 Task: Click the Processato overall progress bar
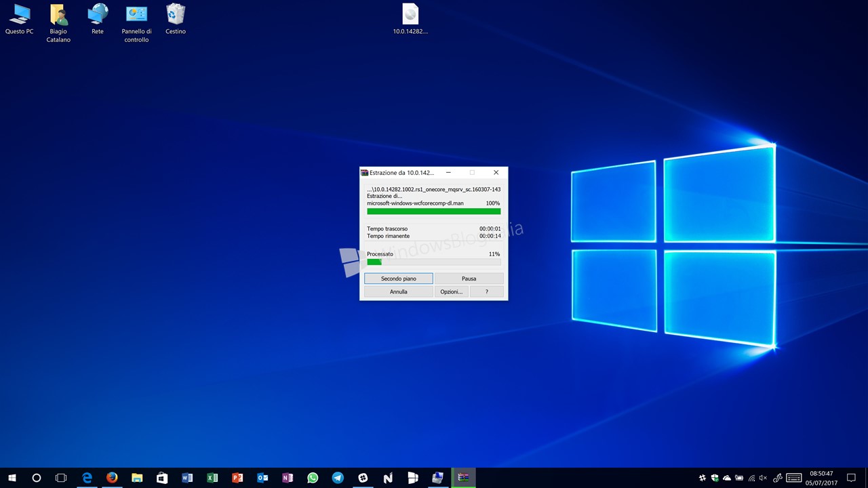434,262
